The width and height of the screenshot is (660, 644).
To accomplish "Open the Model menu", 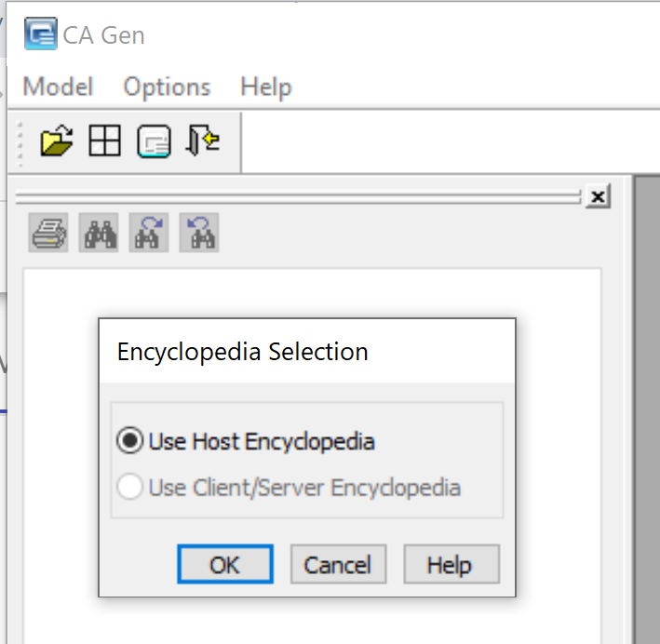I will 58,87.
